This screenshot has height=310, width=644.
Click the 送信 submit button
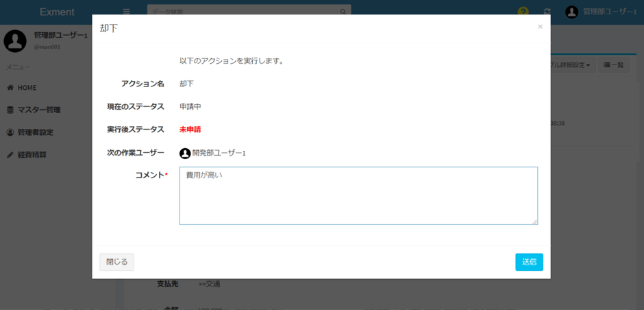pyautogui.click(x=529, y=262)
